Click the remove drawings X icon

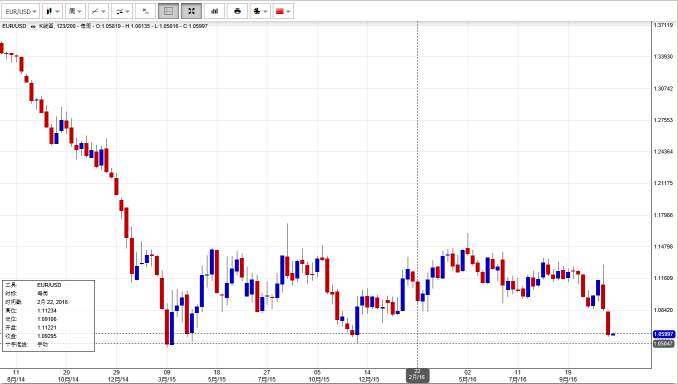(x=145, y=11)
